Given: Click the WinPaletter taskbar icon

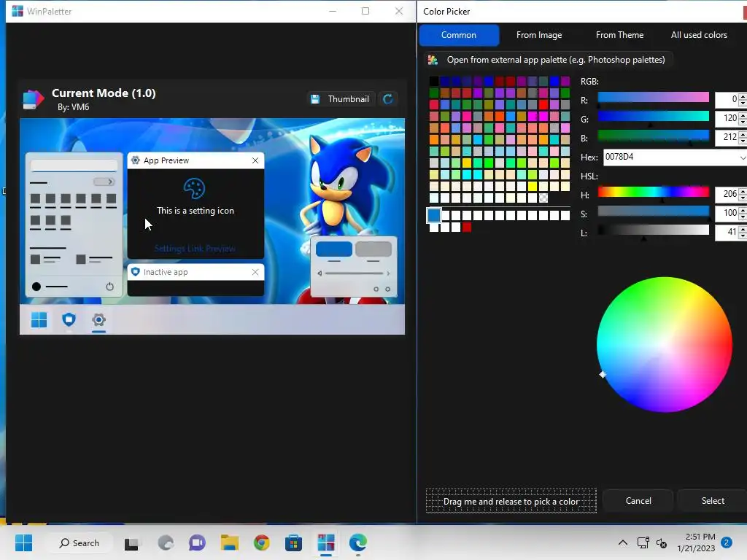Looking at the screenshot, I should 326,542.
